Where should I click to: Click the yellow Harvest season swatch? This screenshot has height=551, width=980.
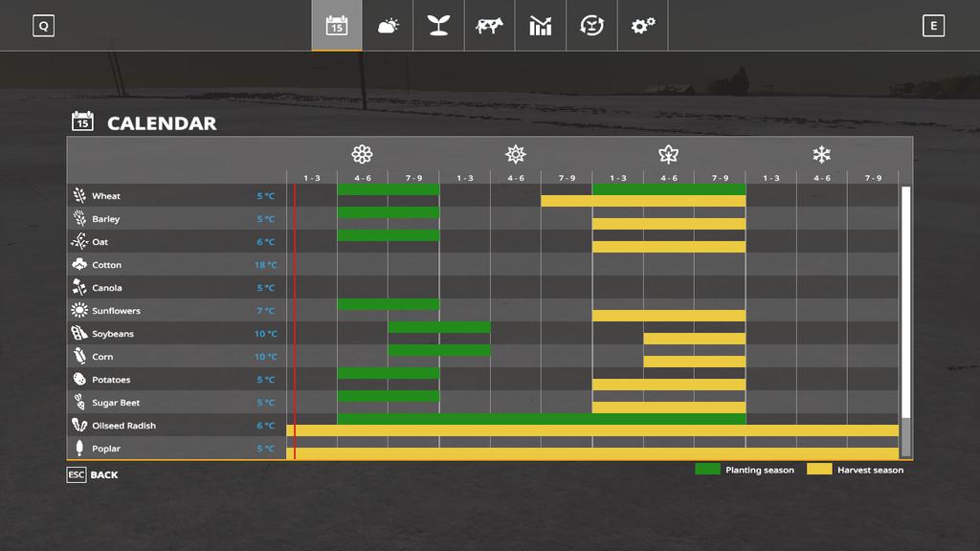click(819, 470)
